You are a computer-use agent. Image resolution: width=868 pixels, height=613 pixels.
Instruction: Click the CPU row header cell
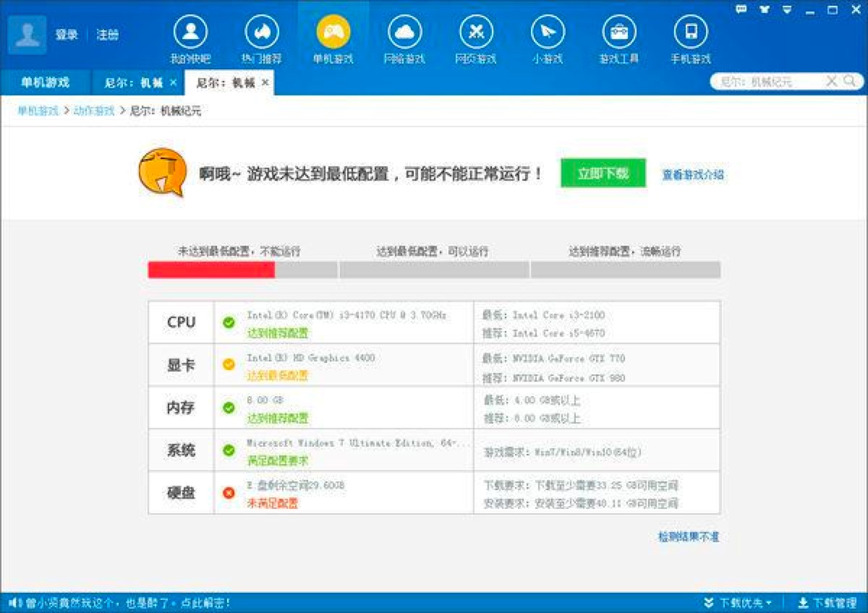coord(181,322)
